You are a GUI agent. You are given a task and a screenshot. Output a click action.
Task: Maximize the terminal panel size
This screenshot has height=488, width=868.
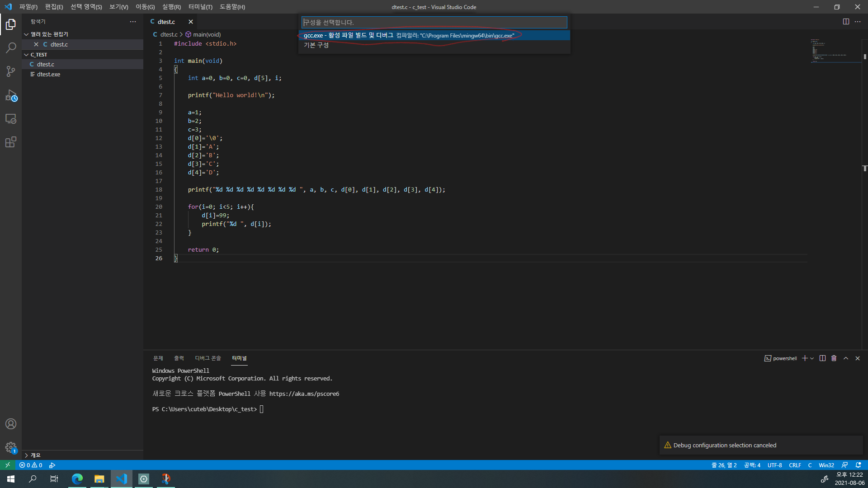click(846, 358)
